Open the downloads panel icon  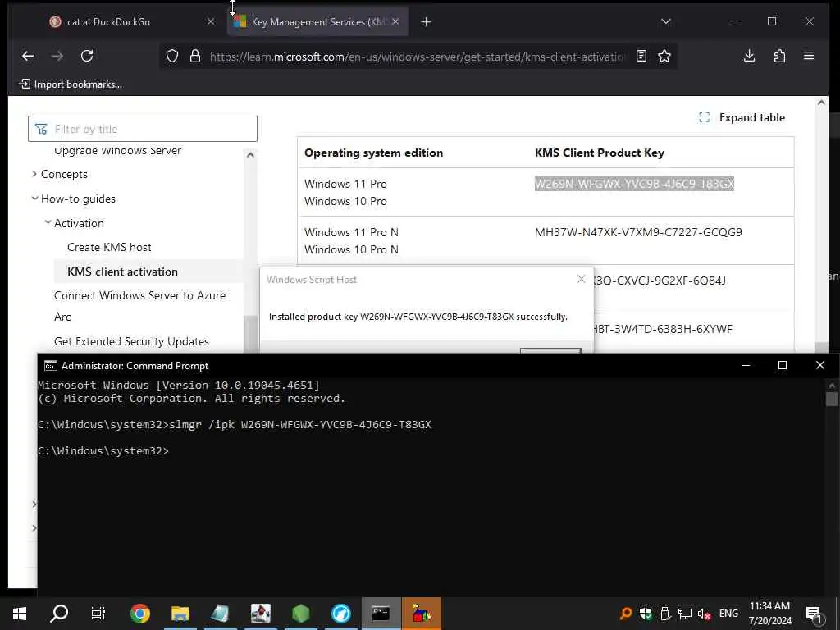pos(750,56)
